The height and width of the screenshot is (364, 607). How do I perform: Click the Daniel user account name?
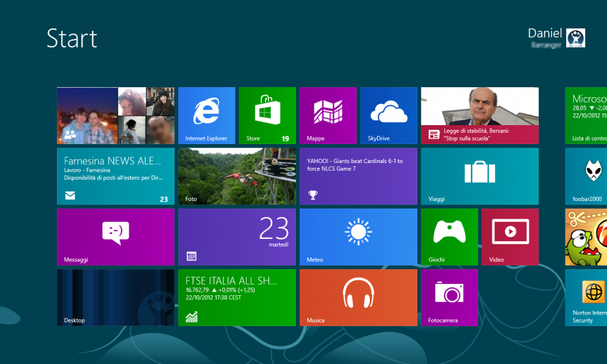545,33
